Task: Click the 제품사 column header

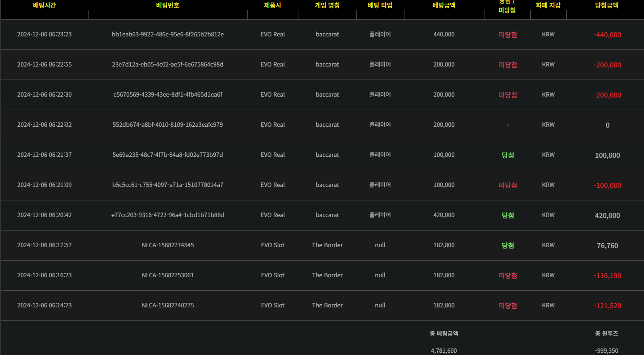Action: click(272, 5)
